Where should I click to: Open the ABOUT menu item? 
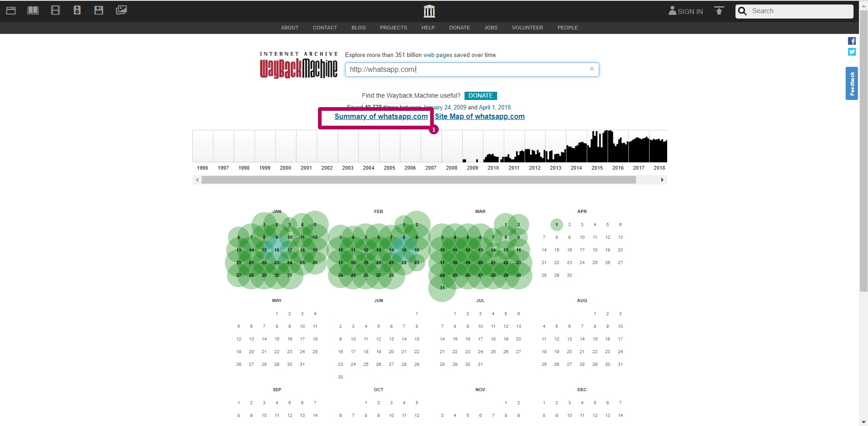coord(289,28)
